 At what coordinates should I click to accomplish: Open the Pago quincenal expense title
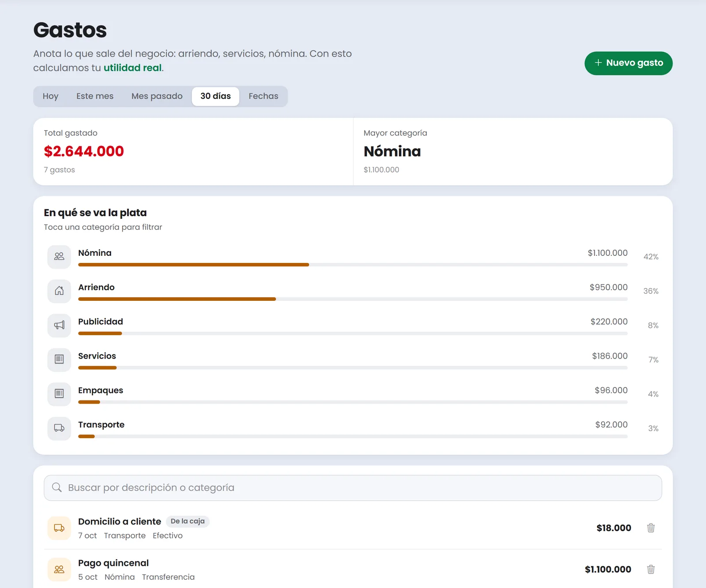pyautogui.click(x=113, y=563)
